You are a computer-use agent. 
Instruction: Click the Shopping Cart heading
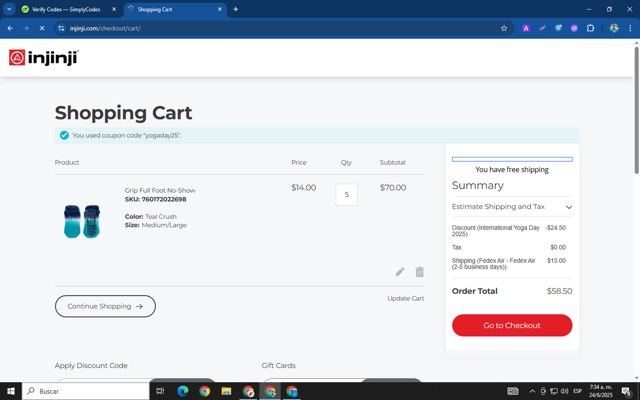[123, 113]
